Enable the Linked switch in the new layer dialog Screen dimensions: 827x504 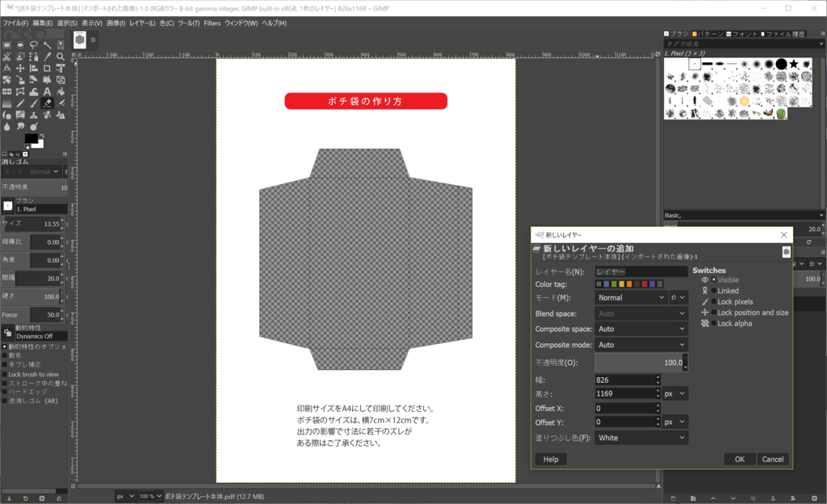click(x=714, y=291)
